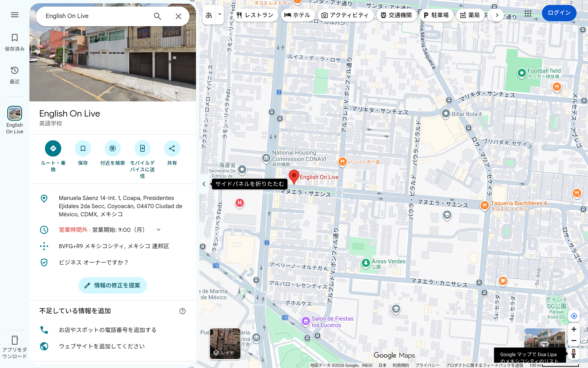The image size is (588, 368).
Task: Collapse the side panel arrow
Action: coord(204,184)
